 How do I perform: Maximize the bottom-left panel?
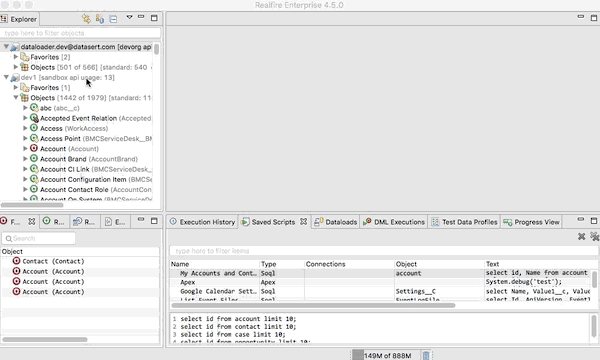tap(154, 221)
